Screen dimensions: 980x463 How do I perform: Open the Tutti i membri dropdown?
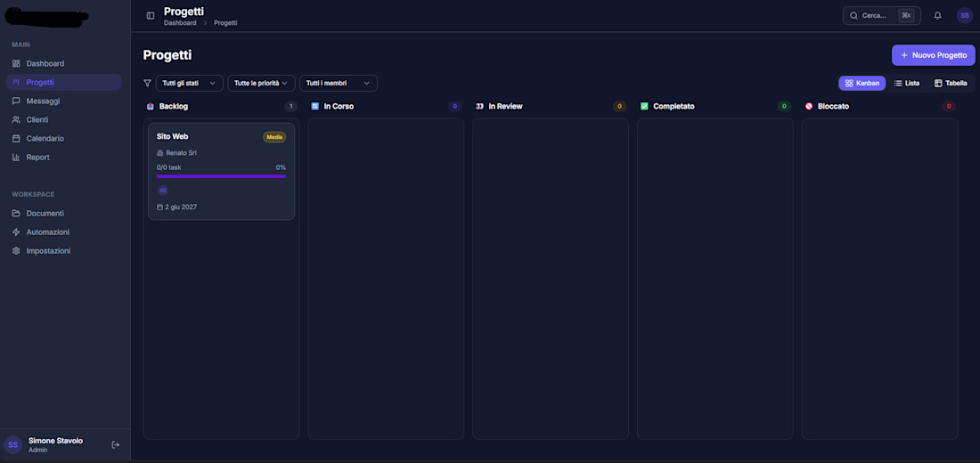point(338,83)
